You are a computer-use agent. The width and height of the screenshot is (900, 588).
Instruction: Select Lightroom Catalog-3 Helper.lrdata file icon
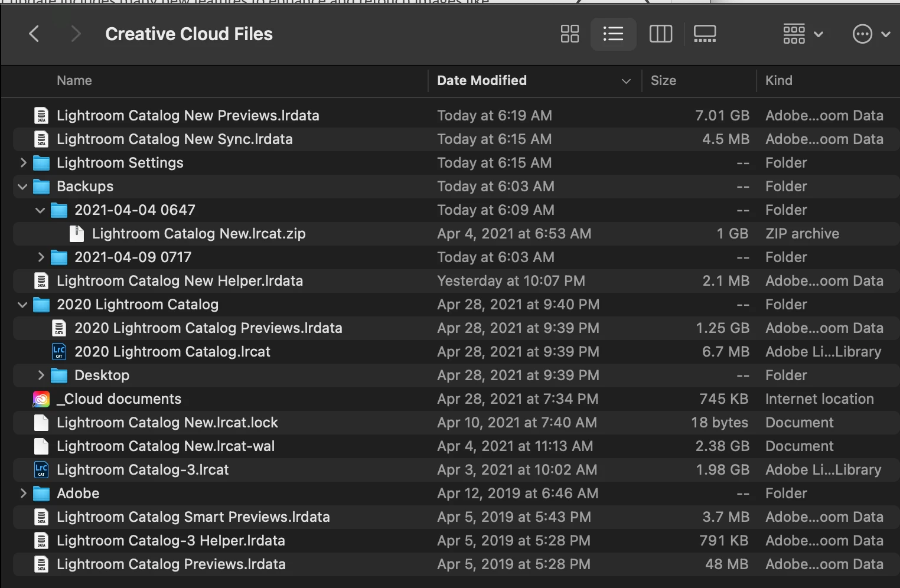pos(41,541)
